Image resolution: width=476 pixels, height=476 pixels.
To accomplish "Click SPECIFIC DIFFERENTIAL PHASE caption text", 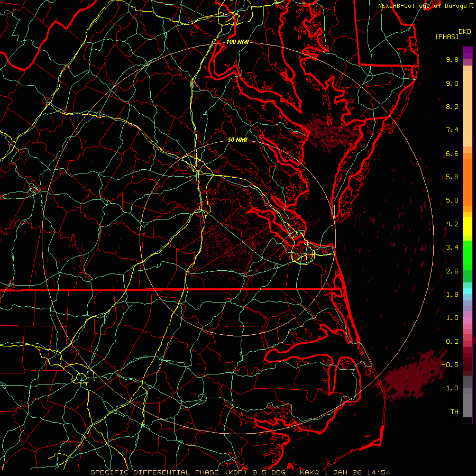I will (x=154, y=472).
